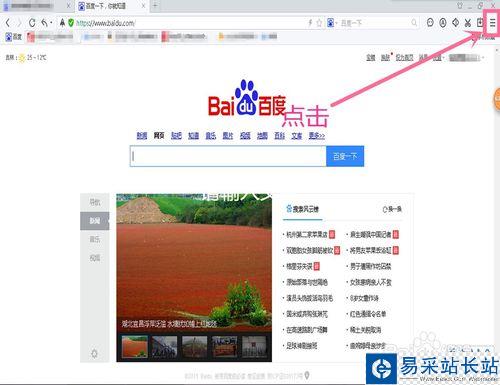
Task: Open hot search 杭州第二家苹果店
Action: 307,235
